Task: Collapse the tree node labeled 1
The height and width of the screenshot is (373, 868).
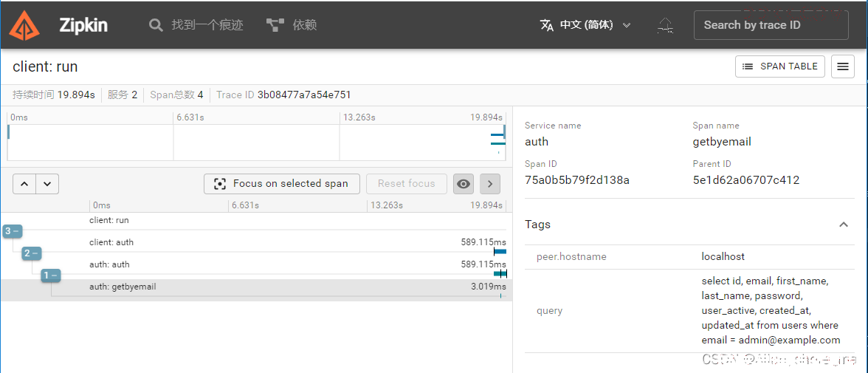Action: [51, 276]
